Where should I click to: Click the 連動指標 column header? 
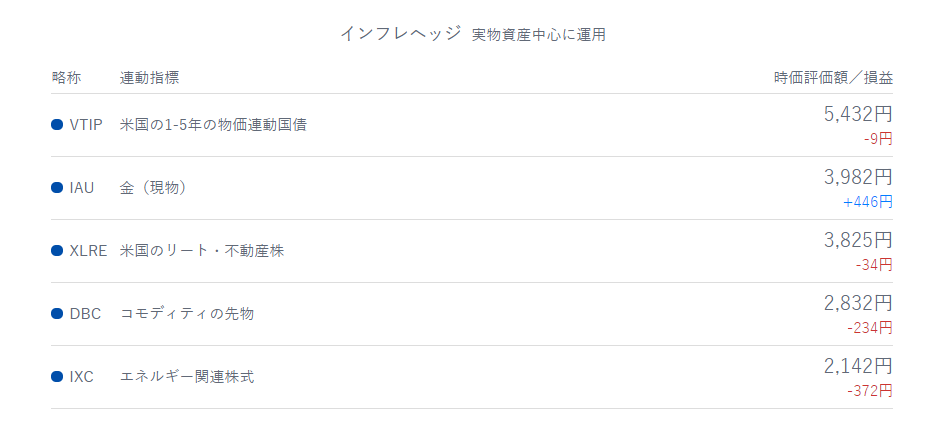[150, 77]
